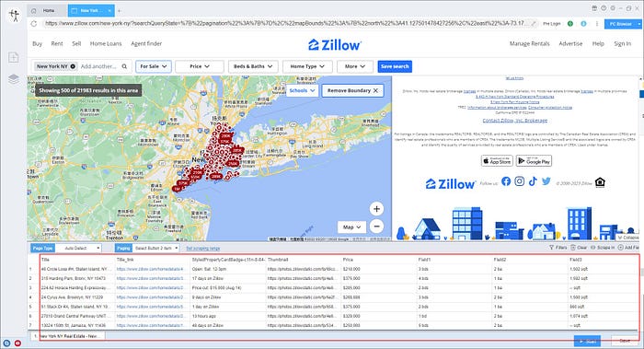Click the Add another location field
644x349 pixels.
tap(98, 66)
